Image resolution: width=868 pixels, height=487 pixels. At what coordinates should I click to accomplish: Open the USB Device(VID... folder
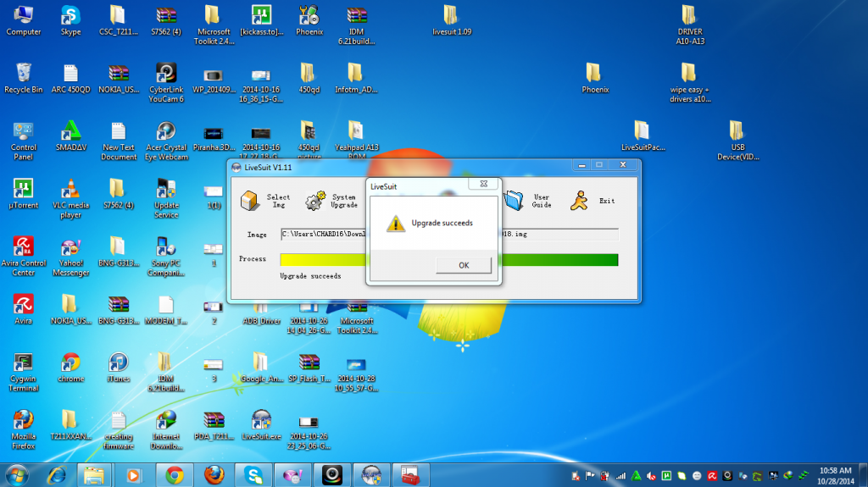pyautogui.click(x=737, y=141)
